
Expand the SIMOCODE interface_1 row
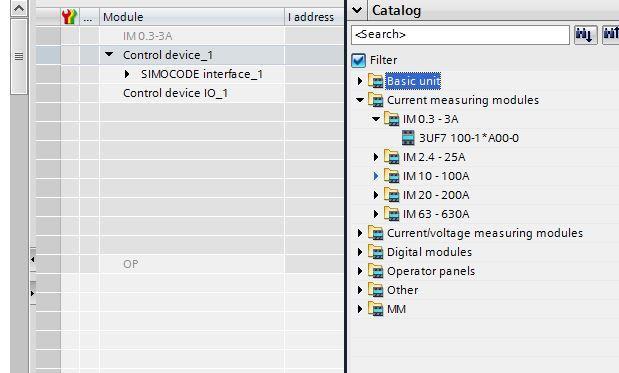[x=127, y=74]
